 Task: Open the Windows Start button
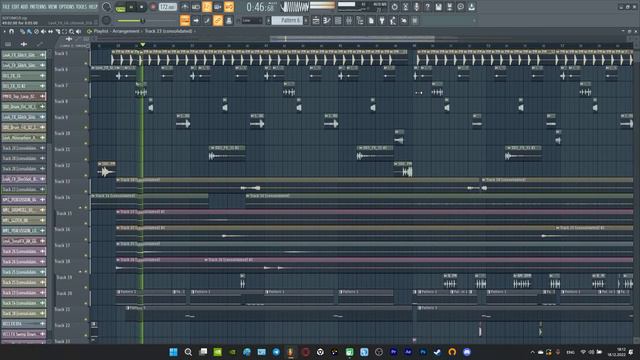pyautogui.click(x=173, y=352)
